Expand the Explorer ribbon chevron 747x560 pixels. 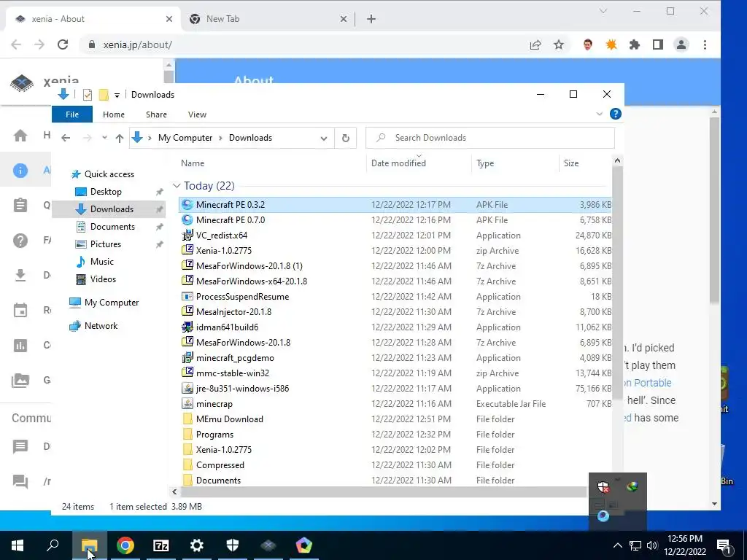pos(600,114)
